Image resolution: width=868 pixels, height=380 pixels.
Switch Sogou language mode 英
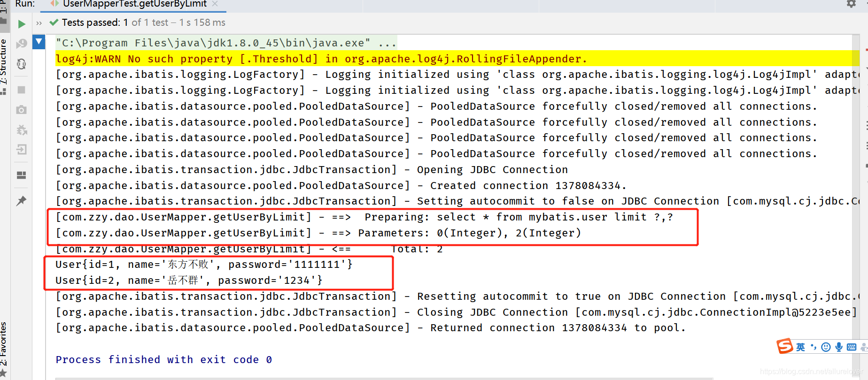800,347
